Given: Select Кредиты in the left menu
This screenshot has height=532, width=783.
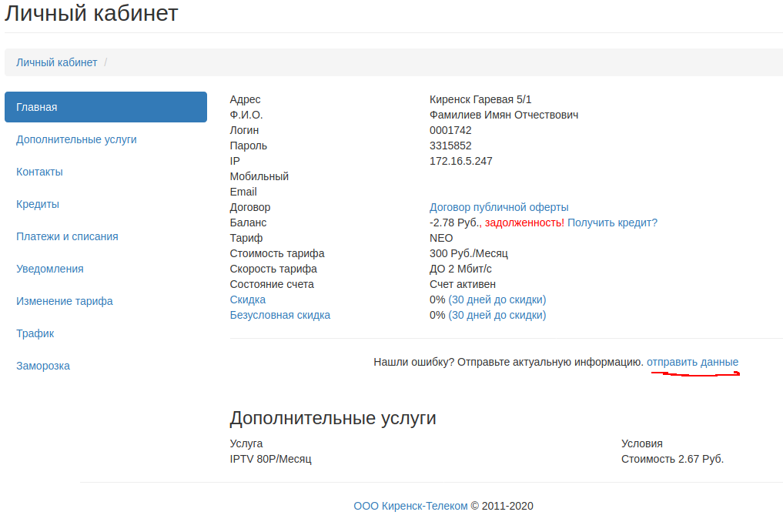Looking at the screenshot, I should coord(38,204).
